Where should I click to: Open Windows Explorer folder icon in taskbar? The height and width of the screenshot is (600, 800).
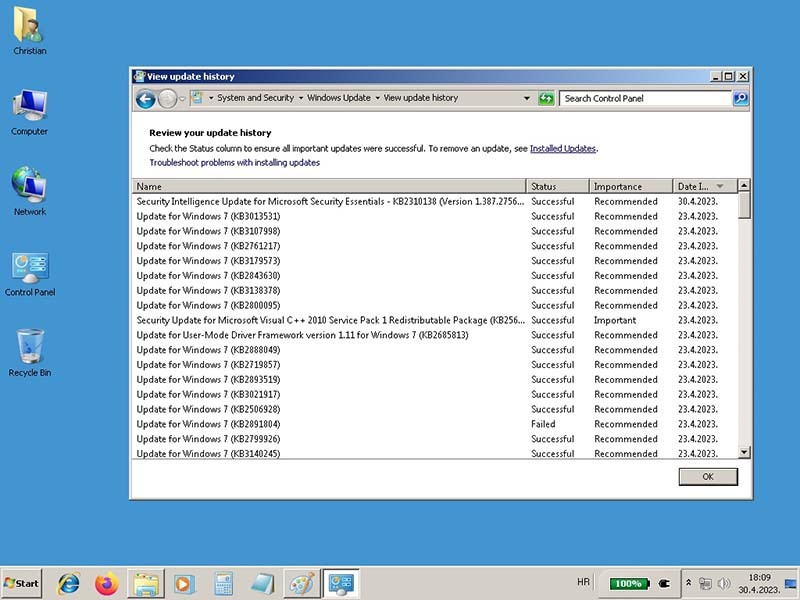[146, 583]
